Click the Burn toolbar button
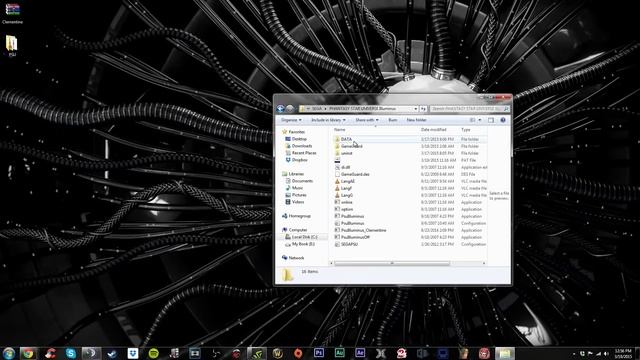Screen dimensions: 640x360 click(393, 120)
